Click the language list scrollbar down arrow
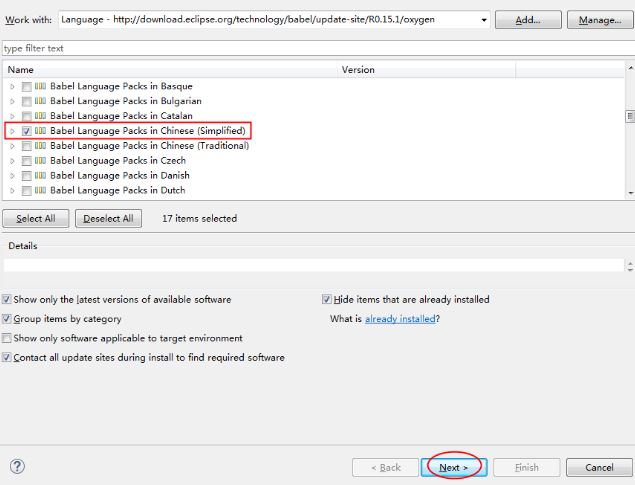This screenshot has width=635, height=485. coord(630,193)
